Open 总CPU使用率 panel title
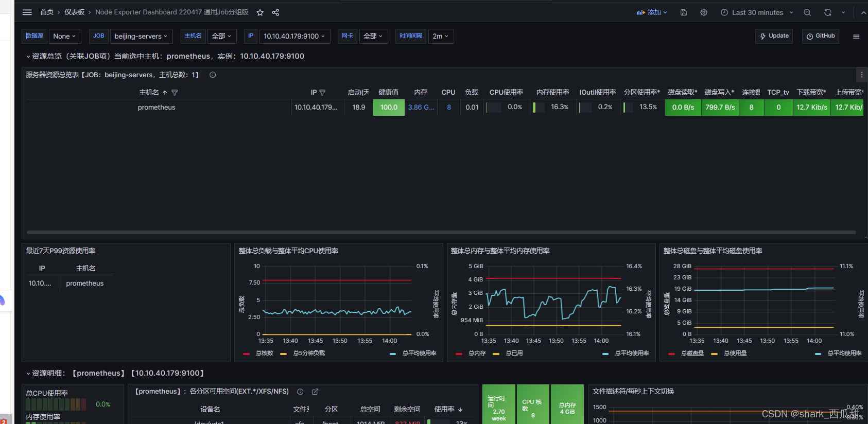Viewport: 868px width, 424px height. point(47,393)
